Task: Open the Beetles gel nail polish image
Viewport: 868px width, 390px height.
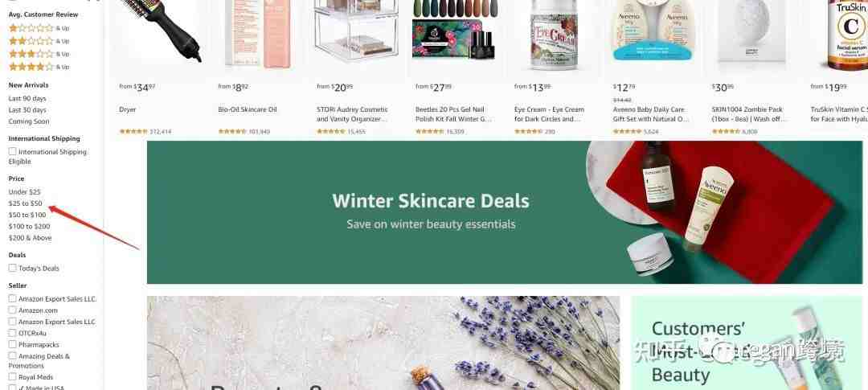Action: pyautogui.click(x=455, y=35)
